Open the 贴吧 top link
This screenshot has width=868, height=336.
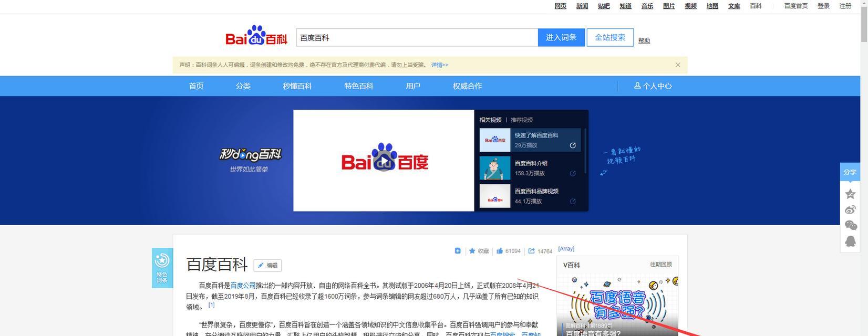[604, 6]
